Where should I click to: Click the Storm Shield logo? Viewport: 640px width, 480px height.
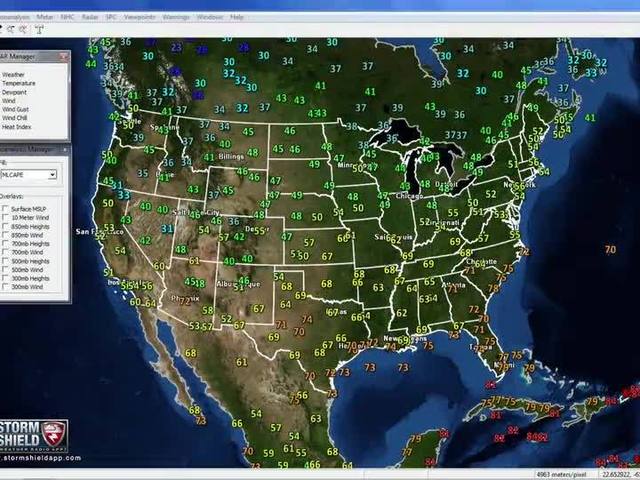click(34, 435)
